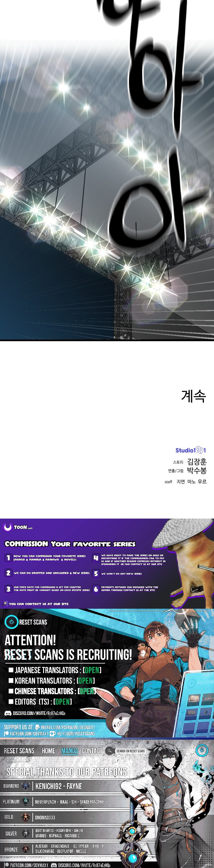Click the Diamond tier rank badge
The width and height of the screenshot is (214, 868).
click(x=26, y=786)
